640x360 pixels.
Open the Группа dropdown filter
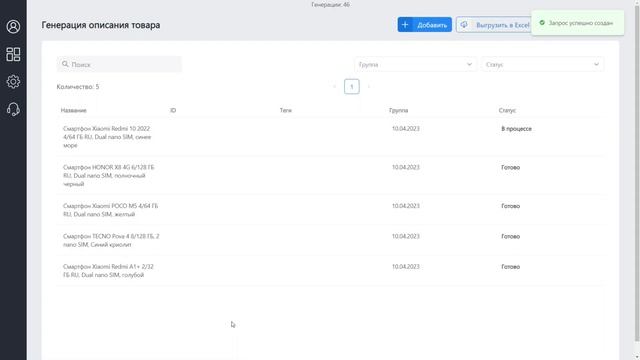(415, 64)
